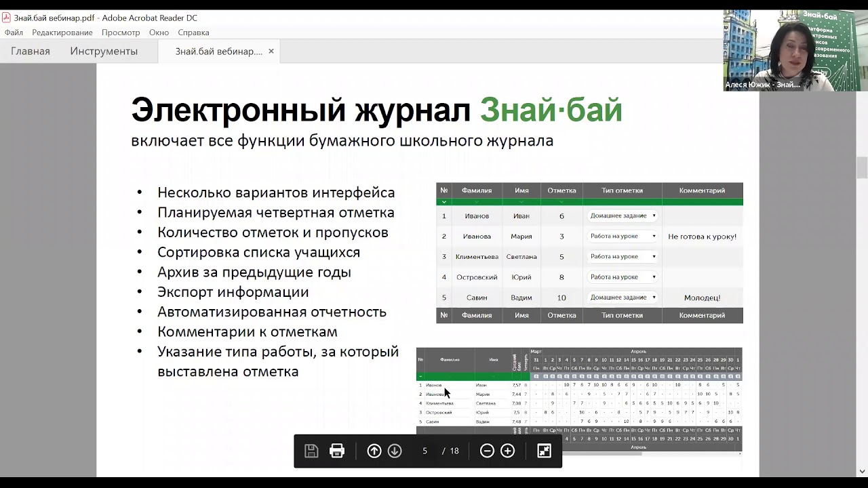Open type dropdown in Иванов Иван row
The height and width of the screenshot is (488, 868).
coord(623,216)
